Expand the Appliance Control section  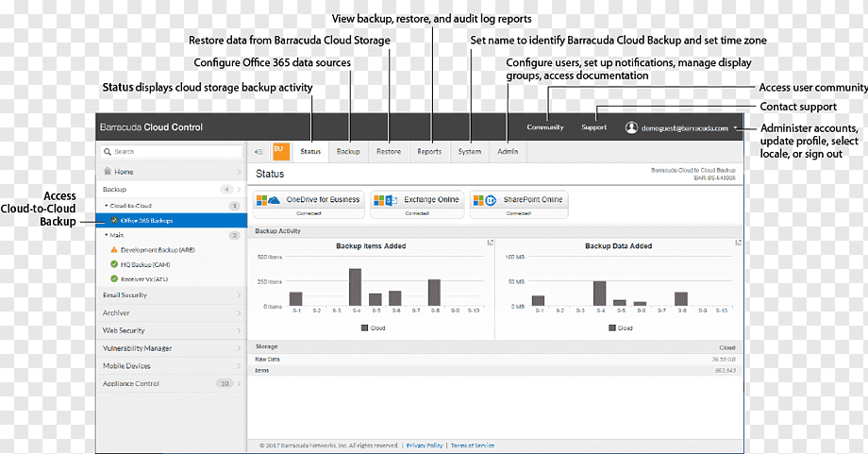pos(239,384)
